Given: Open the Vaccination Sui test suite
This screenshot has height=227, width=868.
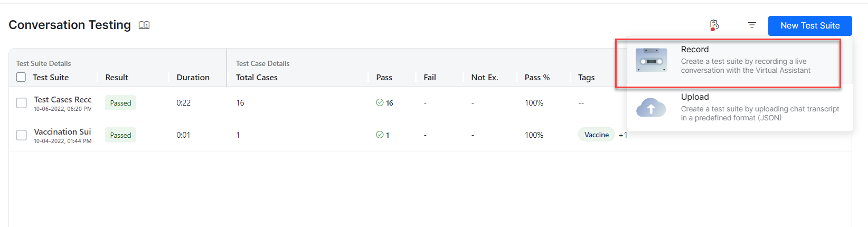Looking at the screenshot, I should pyautogui.click(x=62, y=132).
